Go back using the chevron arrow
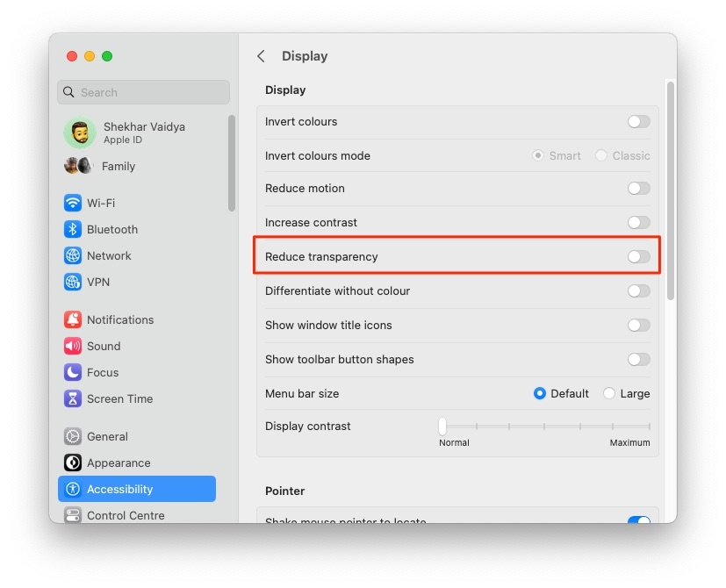726x588 pixels. point(261,56)
